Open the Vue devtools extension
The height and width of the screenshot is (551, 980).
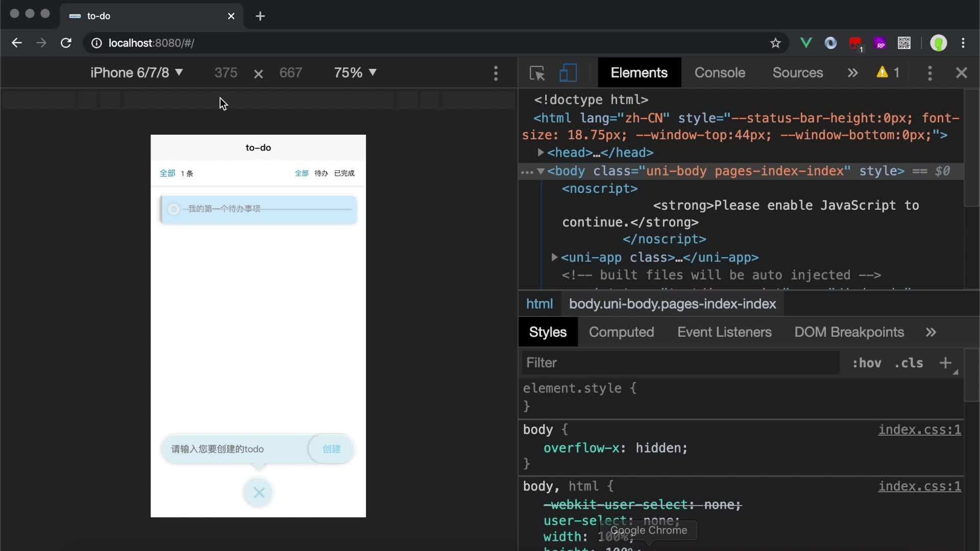point(806,43)
